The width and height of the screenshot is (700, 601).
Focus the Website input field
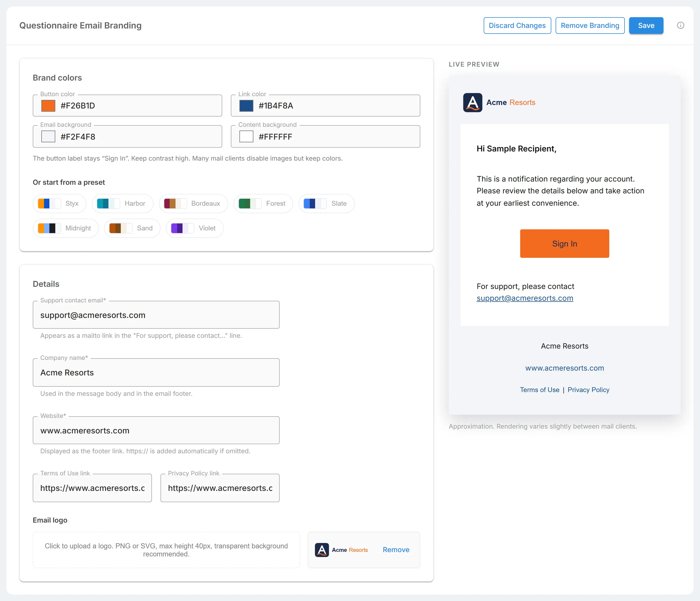(x=156, y=430)
